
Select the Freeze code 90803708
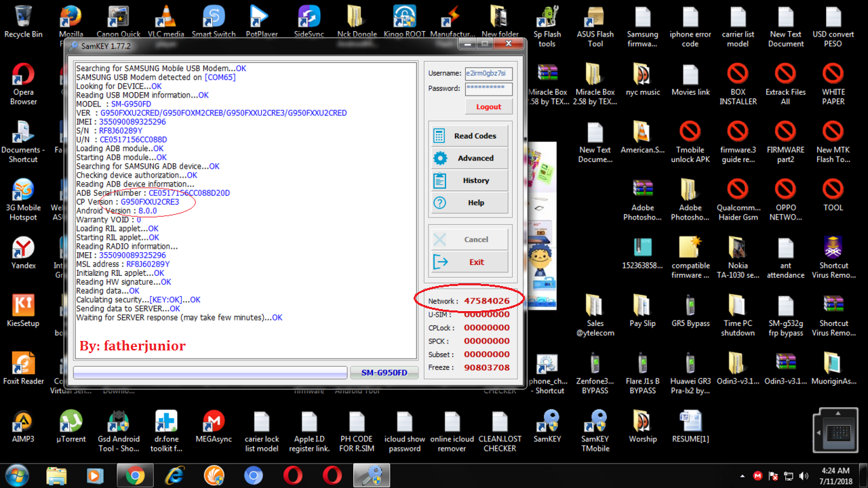coord(487,367)
